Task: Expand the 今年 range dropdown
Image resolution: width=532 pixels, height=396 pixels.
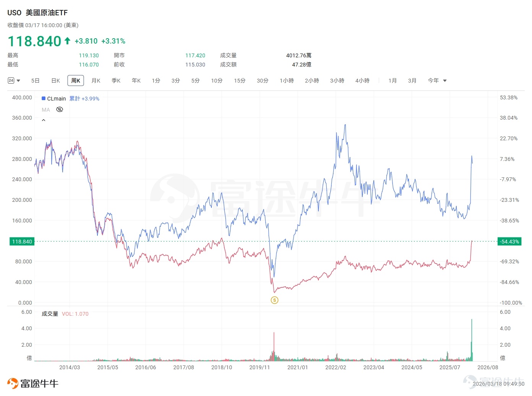Action: (x=437, y=81)
